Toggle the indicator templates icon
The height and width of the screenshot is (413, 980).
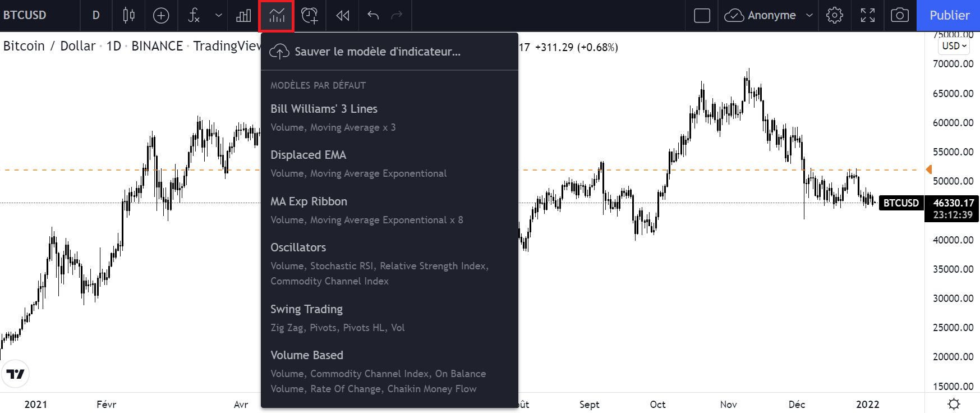[277, 16]
